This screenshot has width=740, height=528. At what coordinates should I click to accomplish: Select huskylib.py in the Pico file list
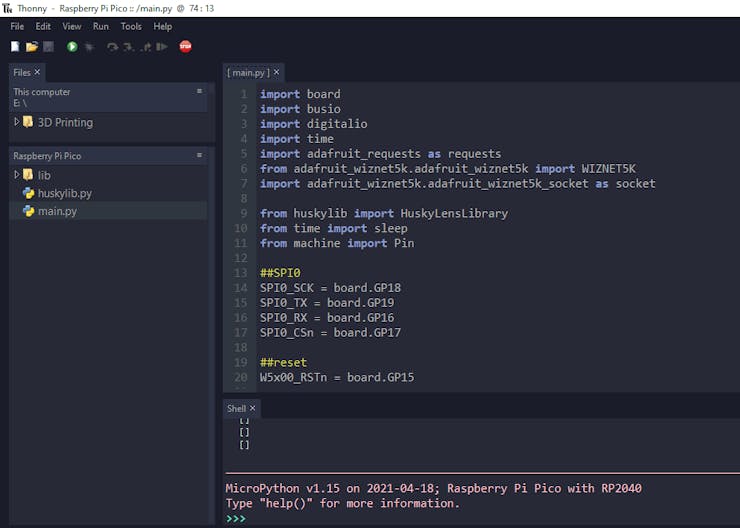click(x=64, y=193)
